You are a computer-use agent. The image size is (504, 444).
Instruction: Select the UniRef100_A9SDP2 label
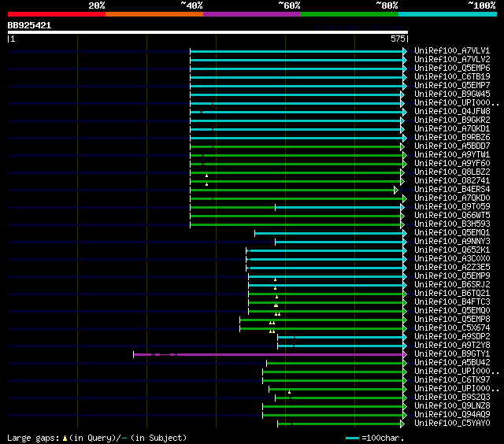452,337
